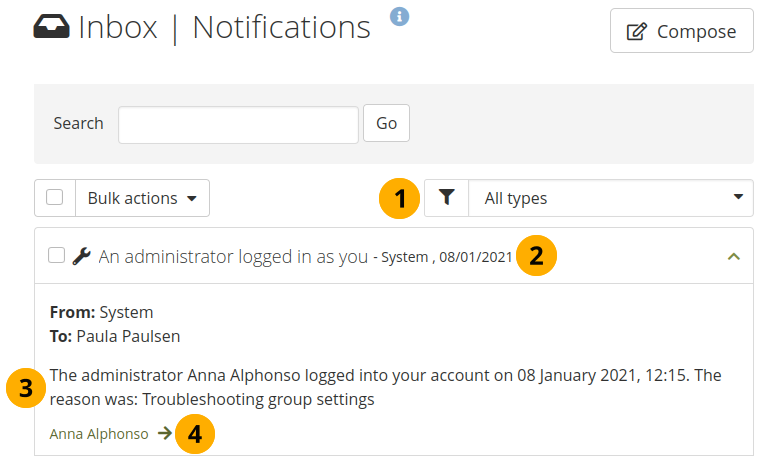Collapse the notification with the chevron
760x461 pixels.
coord(733,256)
